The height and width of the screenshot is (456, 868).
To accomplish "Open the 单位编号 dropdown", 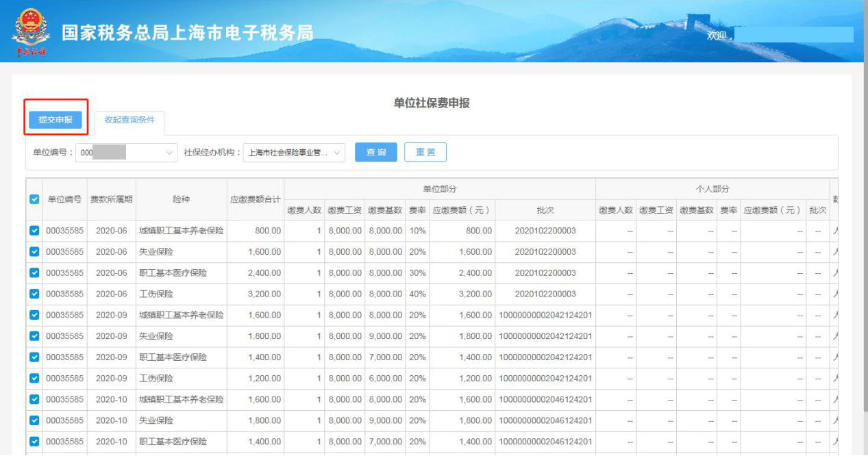I will tap(127, 153).
